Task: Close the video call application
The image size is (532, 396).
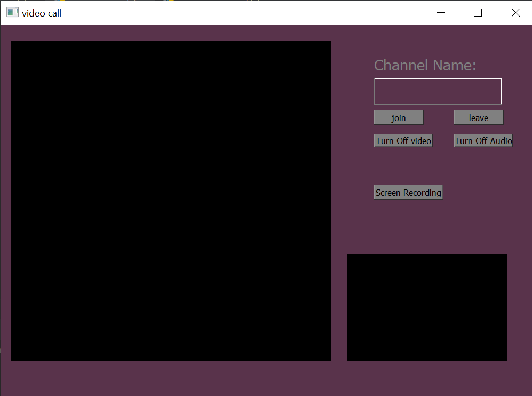Action: click(515, 12)
